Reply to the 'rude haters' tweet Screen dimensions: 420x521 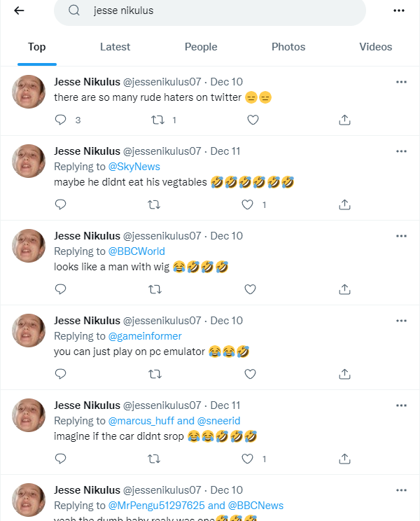coord(60,120)
